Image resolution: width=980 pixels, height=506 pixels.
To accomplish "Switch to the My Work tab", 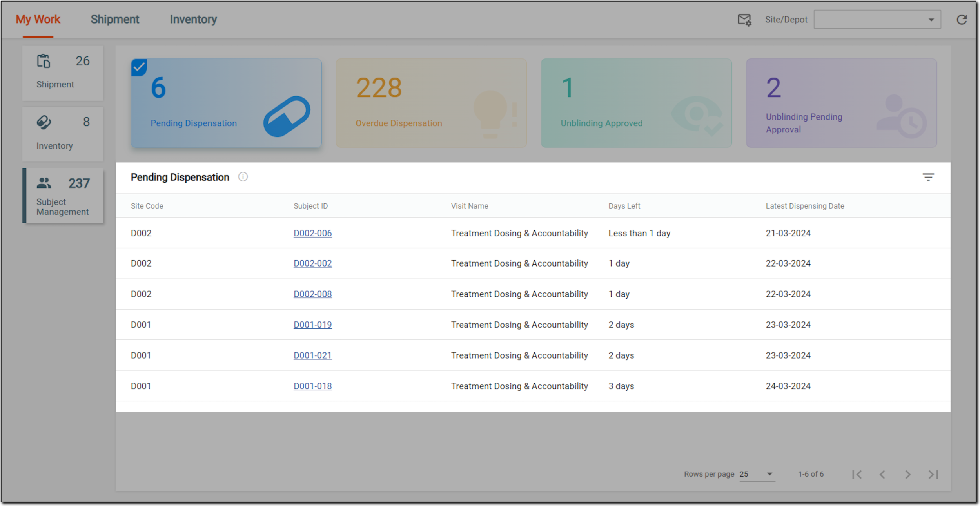I will (x=38, y=19).
